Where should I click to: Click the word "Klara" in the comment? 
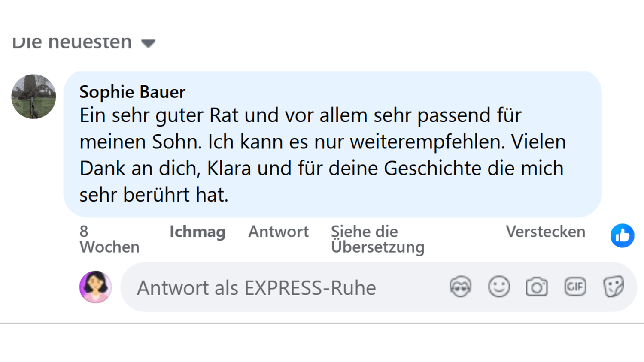pyautogui.click(x=229, y=169)
